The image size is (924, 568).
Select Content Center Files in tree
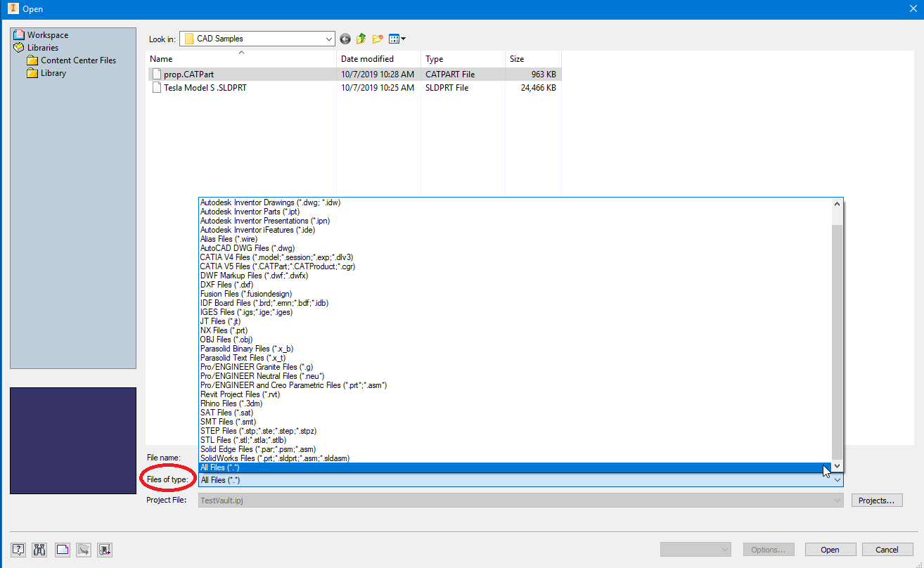pyautogui.click(x=78, y=60)
